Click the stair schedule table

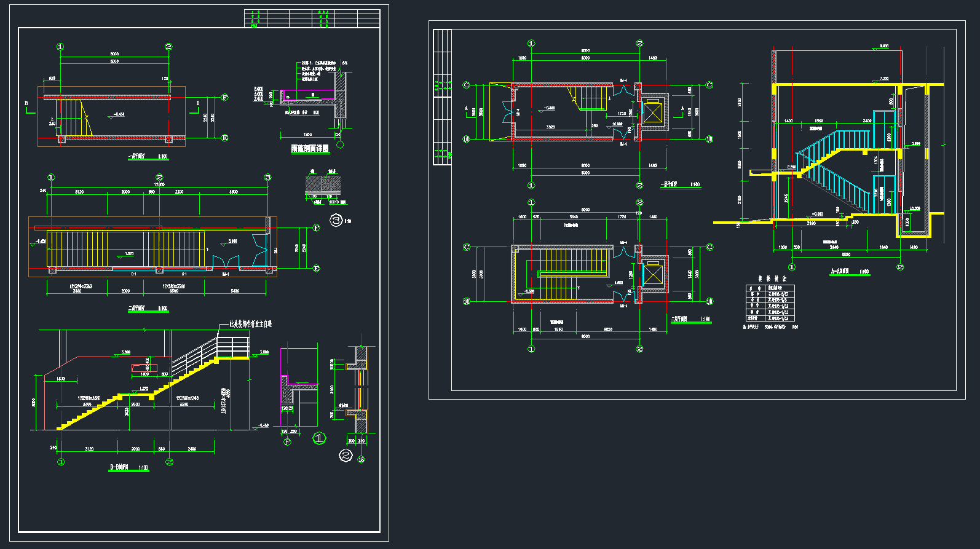[x=770, y=302]
